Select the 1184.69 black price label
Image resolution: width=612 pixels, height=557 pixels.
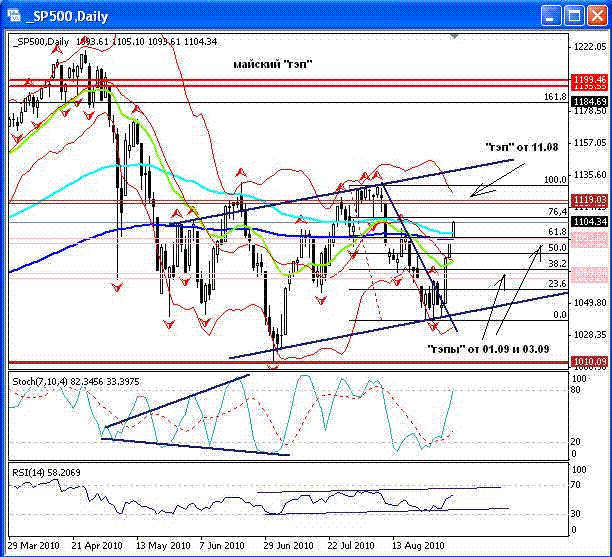589,102
